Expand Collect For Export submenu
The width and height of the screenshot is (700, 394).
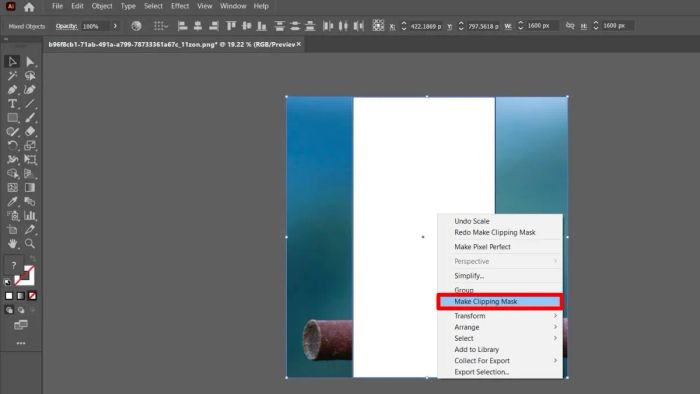tap(500, 361)
